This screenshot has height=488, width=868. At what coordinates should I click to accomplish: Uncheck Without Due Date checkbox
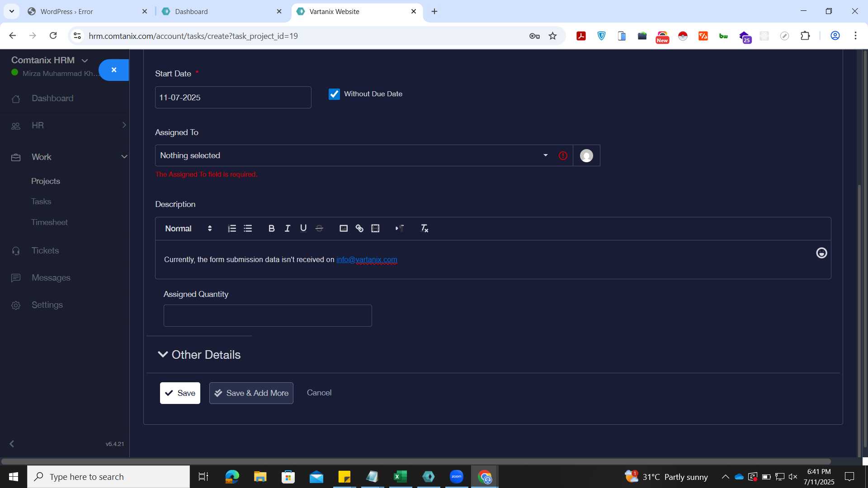[334, 94]
